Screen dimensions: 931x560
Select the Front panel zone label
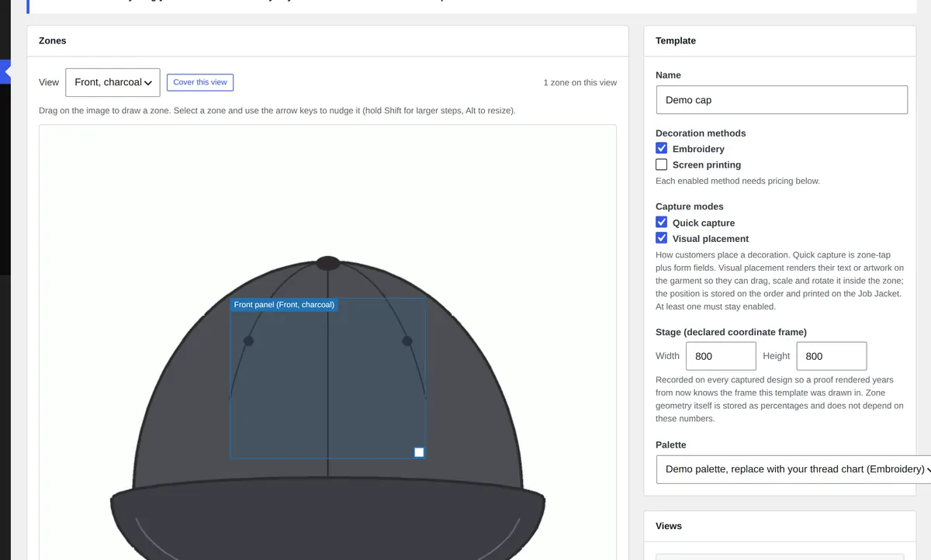coord(284,305)
